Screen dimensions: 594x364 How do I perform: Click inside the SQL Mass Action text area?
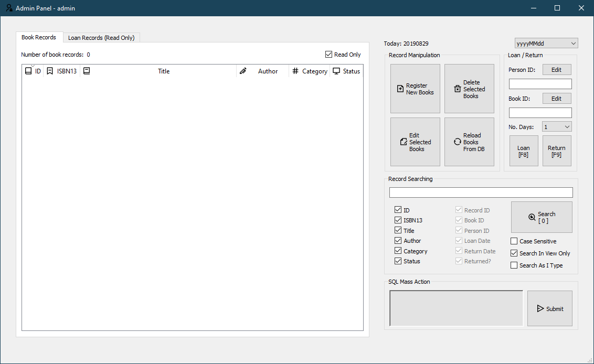pyautogui.click(x=455, y=308)
